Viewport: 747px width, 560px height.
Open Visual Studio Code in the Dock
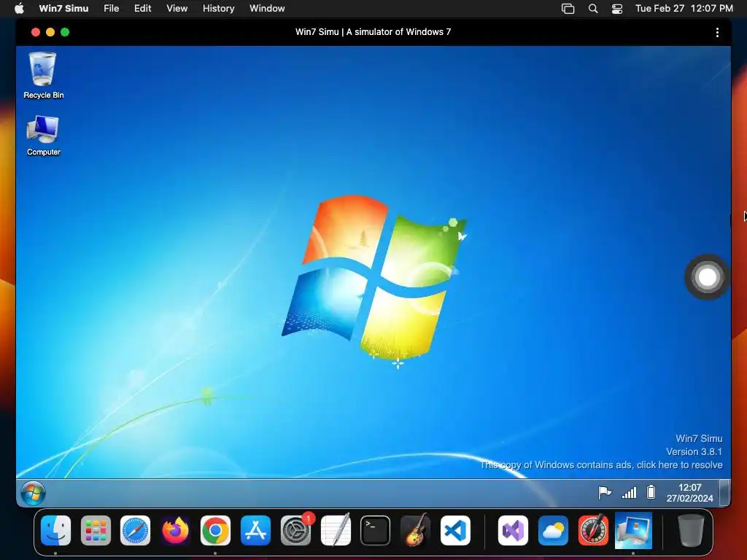pos(455,530)
